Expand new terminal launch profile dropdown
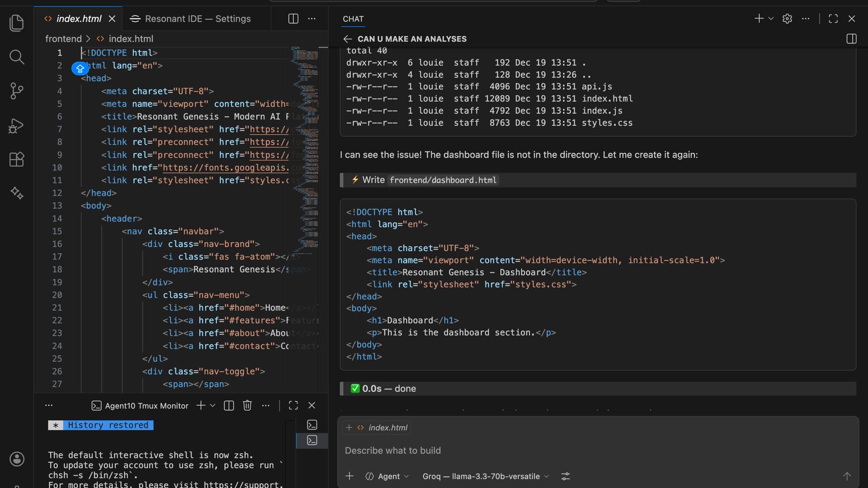868x488 pixels. click(x=213, y=405)
